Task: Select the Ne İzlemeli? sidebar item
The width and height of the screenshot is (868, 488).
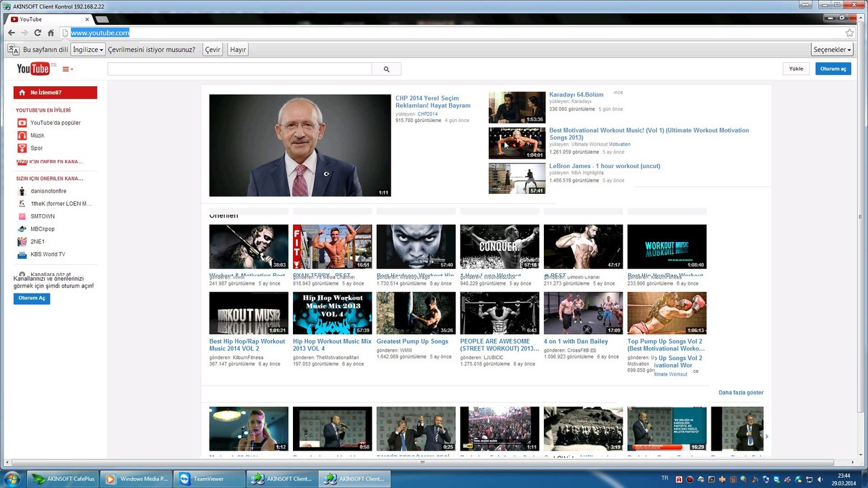Action: pyautogui.click(x=55, y=92)
